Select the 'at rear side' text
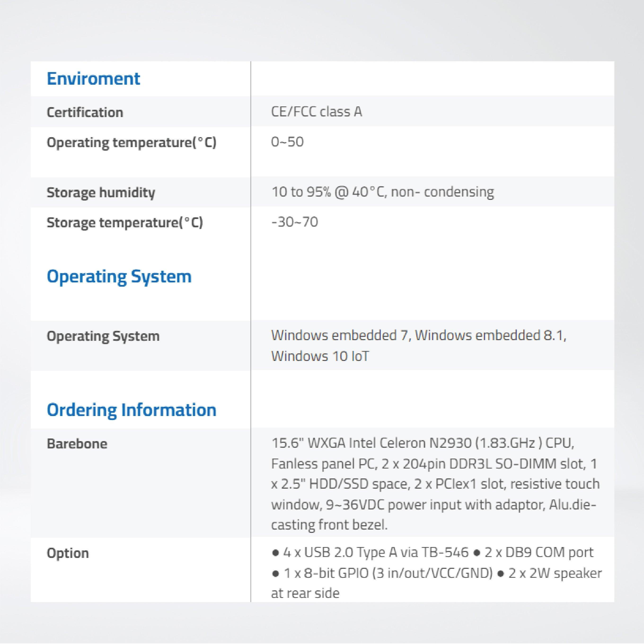Image resolution: width=644 pixels, height=644 pixels. tap(305, 594)
